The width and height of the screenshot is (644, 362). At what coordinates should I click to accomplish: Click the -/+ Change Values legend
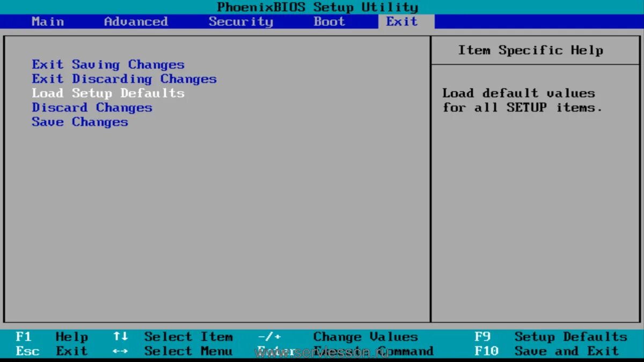click(x=338, y=337)
